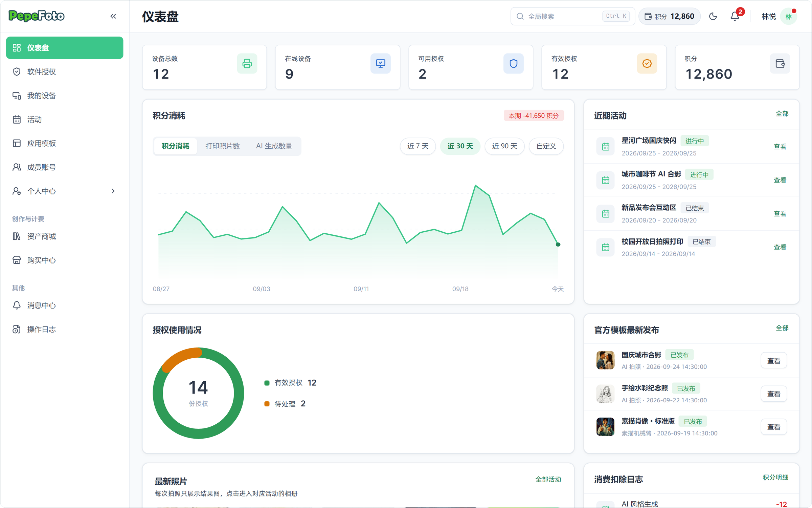This screenshot has height=508, width=812.
Task: Open 积分明细 link in 消费扣除日志
Action: pyautogui.click(x=775, y=478)
